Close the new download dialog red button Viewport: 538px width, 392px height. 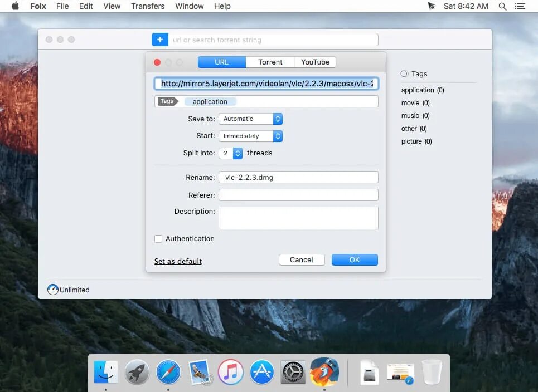[157, 62]
